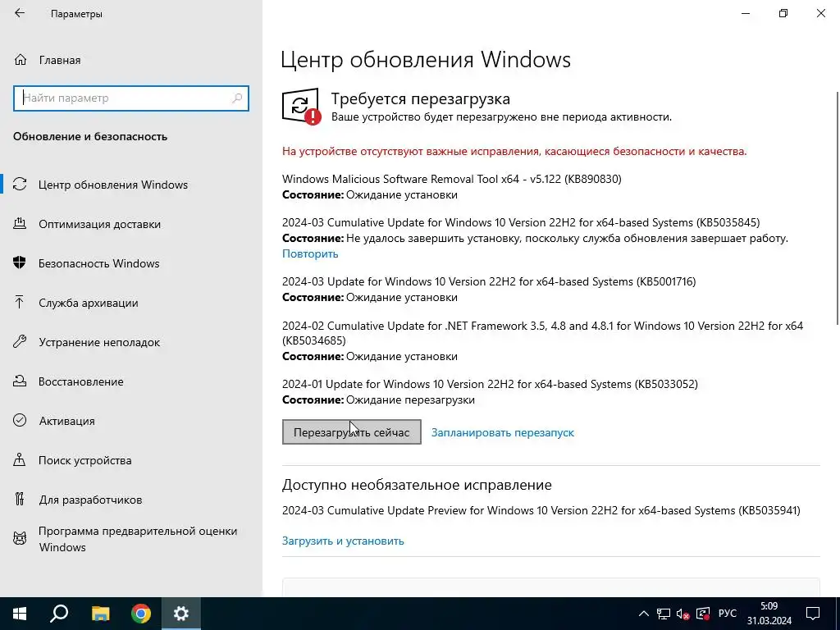Click the Insider program cat icon
Image resolution: width=840 pixels, height=630 pixels.
point(20,538)
